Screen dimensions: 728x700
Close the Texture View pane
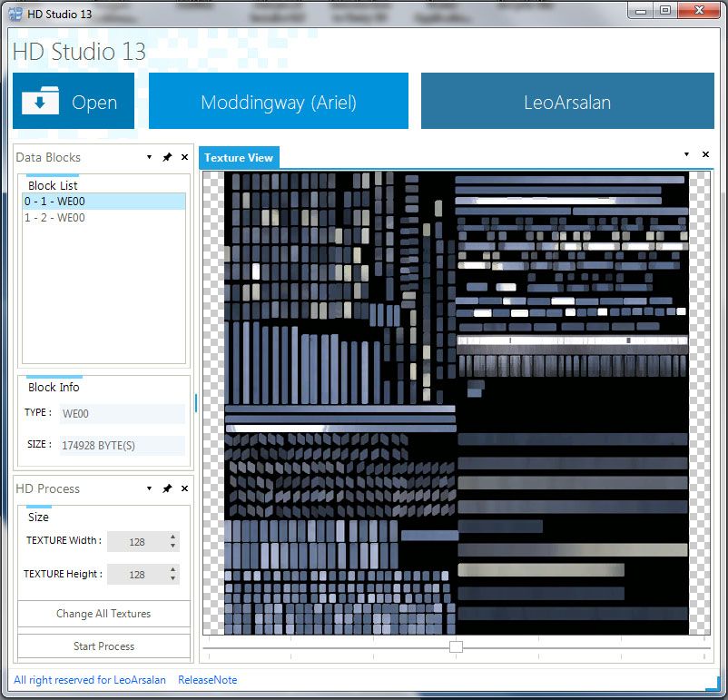pyautogui.click(x=705, y=154)
